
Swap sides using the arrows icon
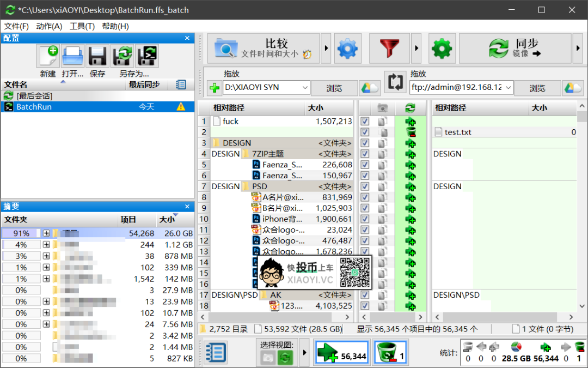(395, 81)
